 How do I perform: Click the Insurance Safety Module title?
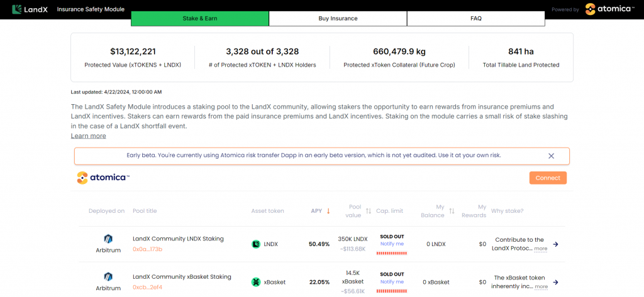tap(91, 9)
